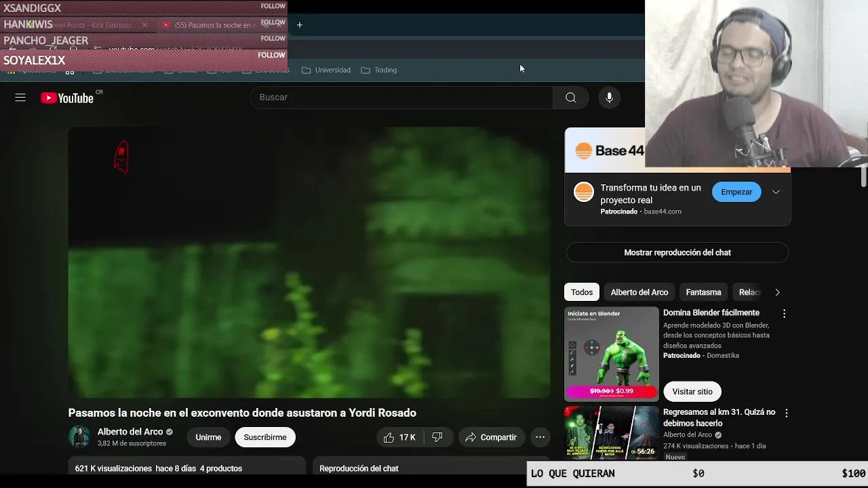Click the video title Pasamos la noche
This screenshot has height=488, width=868.
(x=242, y=413)
